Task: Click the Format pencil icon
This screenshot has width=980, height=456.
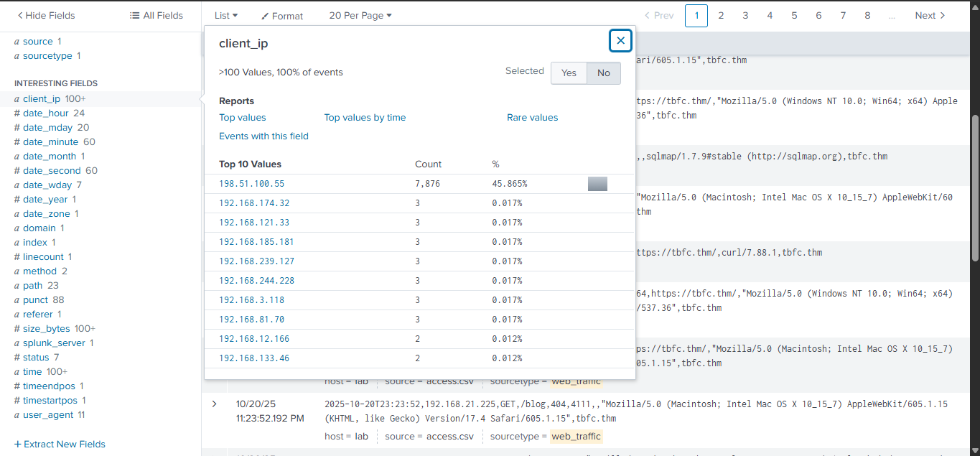Action: pos(266,16)
